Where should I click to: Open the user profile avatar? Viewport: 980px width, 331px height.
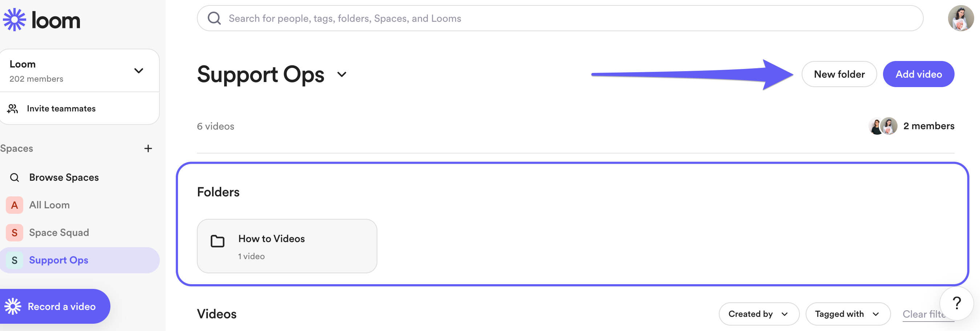(960, 18)
